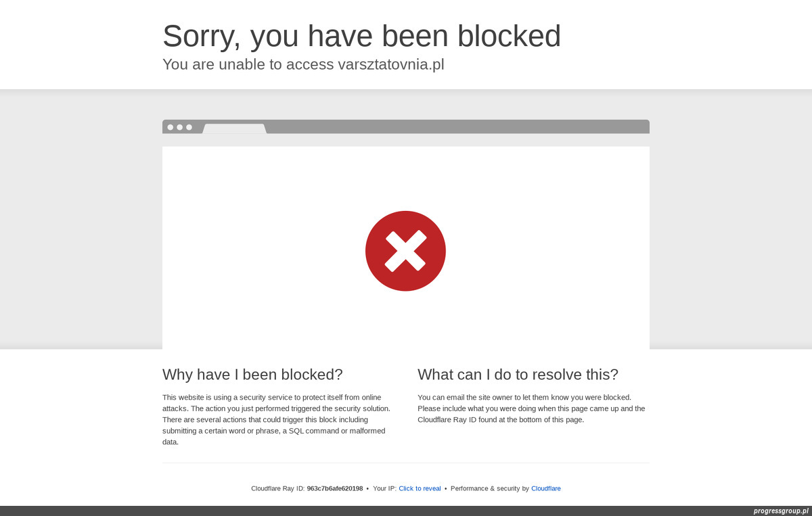Click the 'What can I do to resolve this?' heading
812x516 pixels.
518,375
